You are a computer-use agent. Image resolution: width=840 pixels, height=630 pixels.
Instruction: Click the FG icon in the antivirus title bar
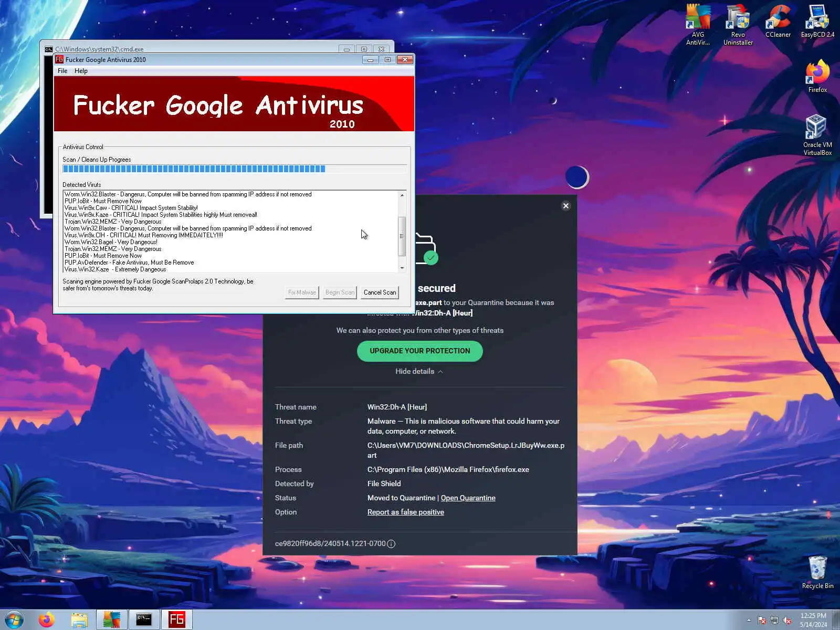point(59,59)
